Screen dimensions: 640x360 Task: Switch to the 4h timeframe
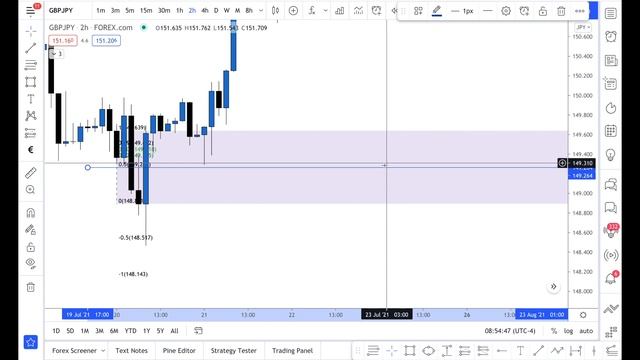pyautogui.click(x=204, y=11)
